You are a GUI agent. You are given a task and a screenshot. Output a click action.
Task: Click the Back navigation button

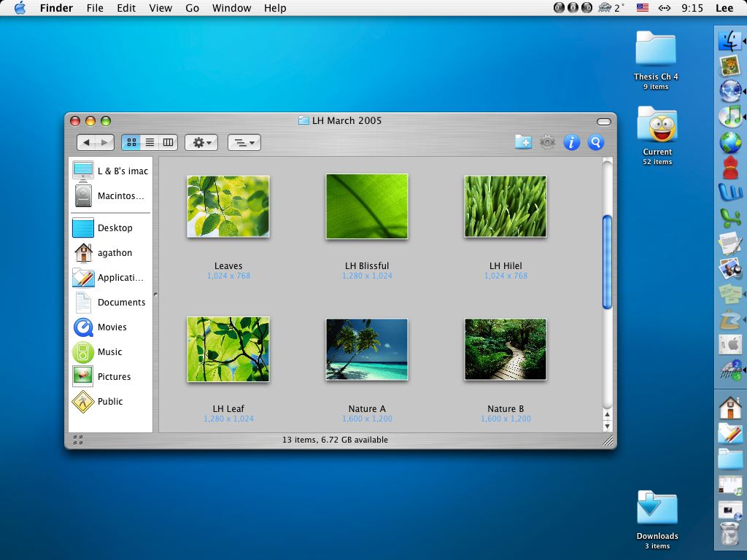pyautogui.click(x=87, y=142)
